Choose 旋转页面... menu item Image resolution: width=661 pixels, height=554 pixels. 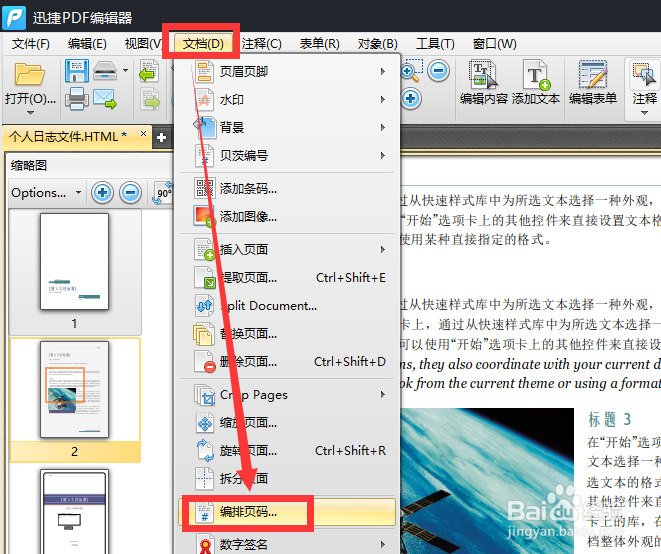287,451
